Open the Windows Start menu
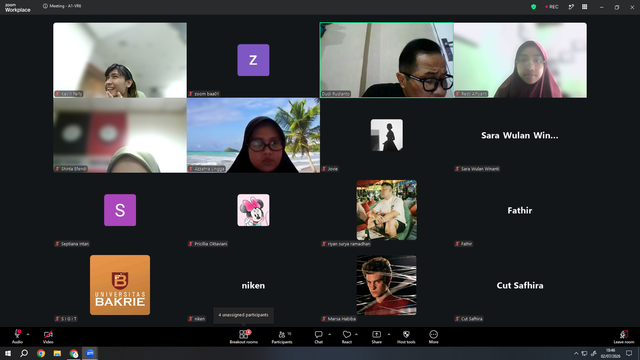Screen dimensions: 640x360 8,353
